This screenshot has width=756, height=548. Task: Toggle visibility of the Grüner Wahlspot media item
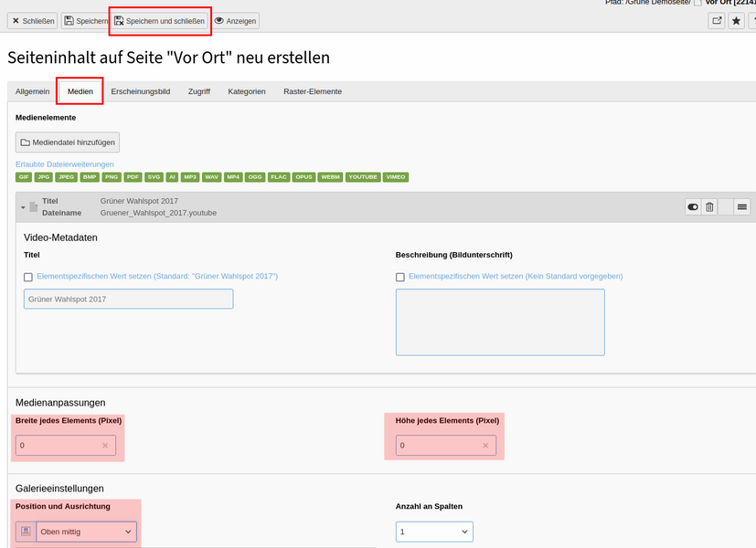tap(693, 207)
